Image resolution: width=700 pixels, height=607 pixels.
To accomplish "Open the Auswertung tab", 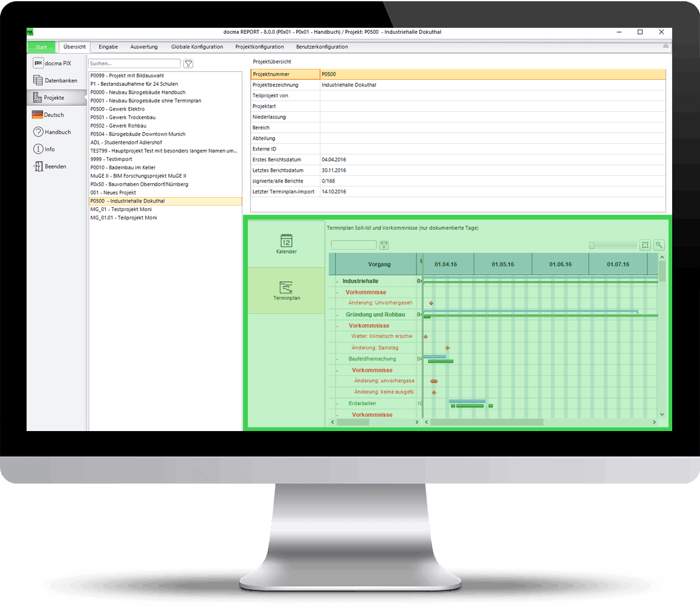I will coord(144,47).
